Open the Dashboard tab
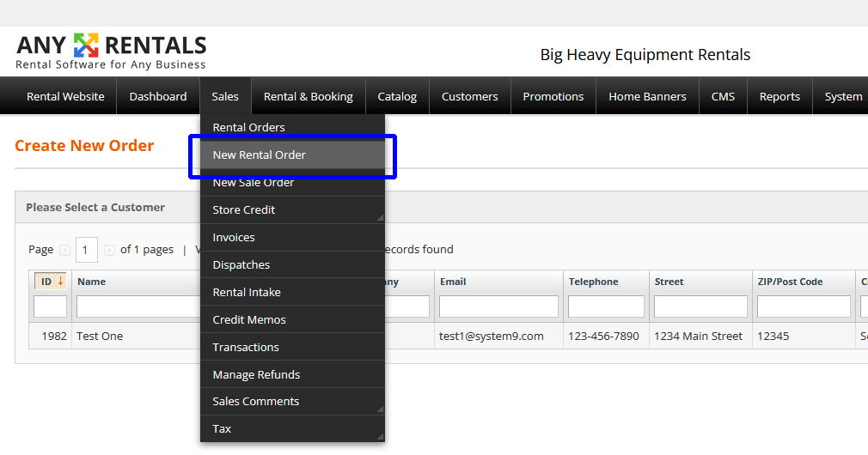 tap(158, 97)
